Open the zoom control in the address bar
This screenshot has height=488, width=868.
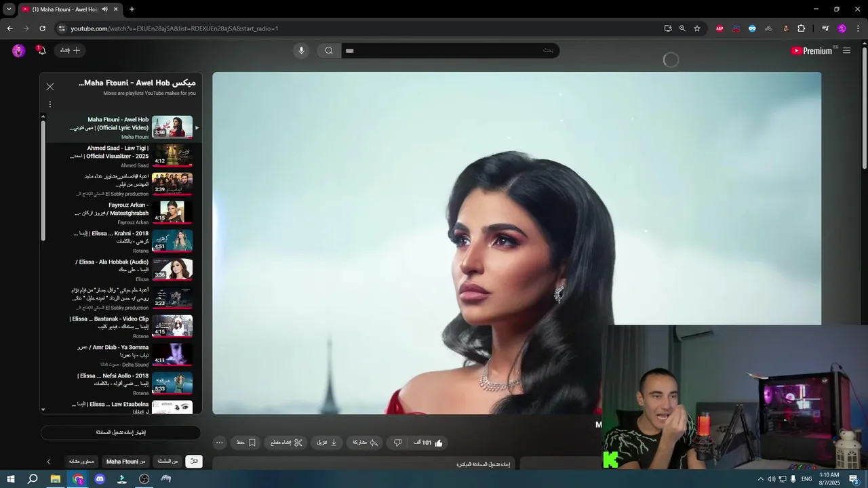(x=682, y=28)
